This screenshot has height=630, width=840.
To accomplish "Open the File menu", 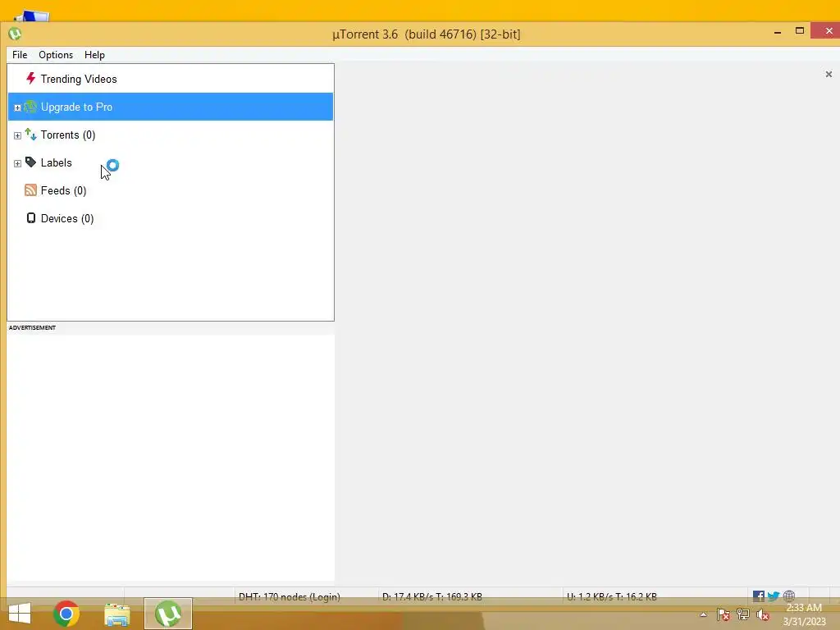I will (20, 55).
